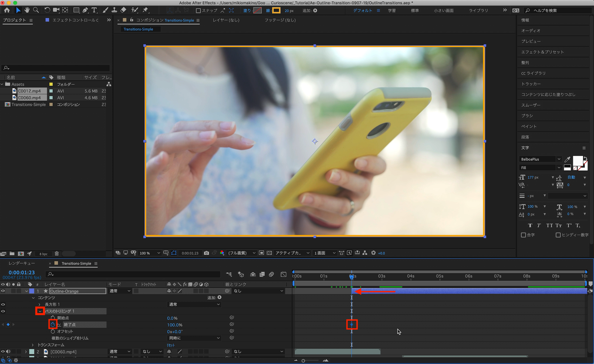The image size is (594, 364).
Task: Expand the トランスフォーム property group
Action: point(33,345)
